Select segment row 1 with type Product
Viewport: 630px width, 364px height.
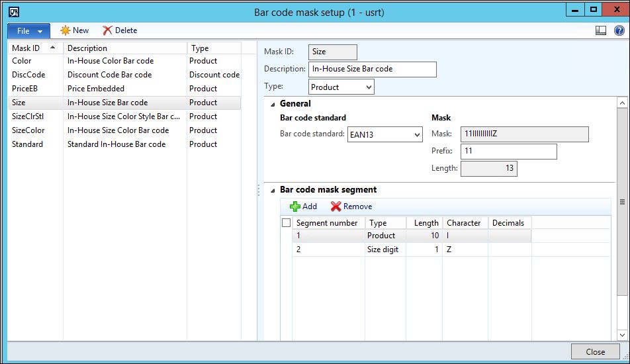tap(412, 236)
